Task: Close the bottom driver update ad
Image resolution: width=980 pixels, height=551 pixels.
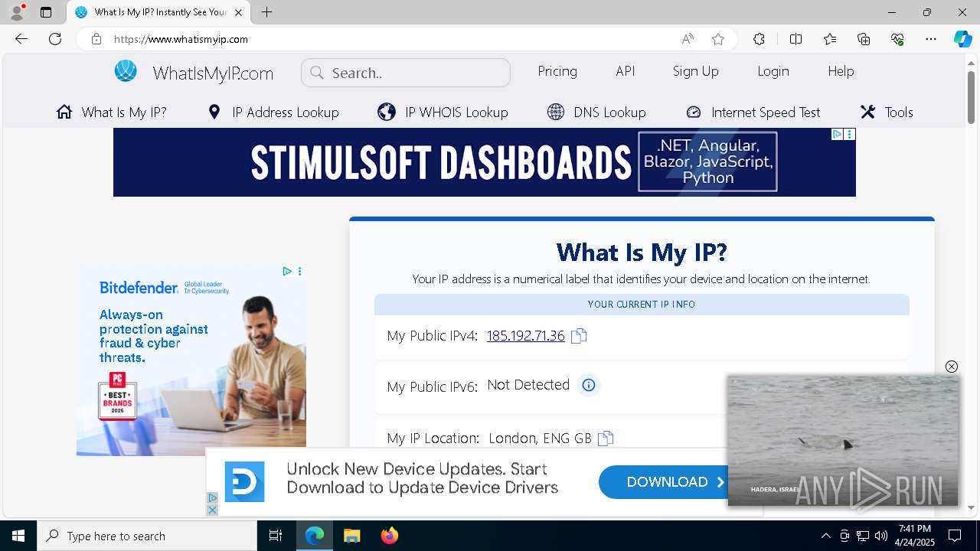Action: pos(212,510)
